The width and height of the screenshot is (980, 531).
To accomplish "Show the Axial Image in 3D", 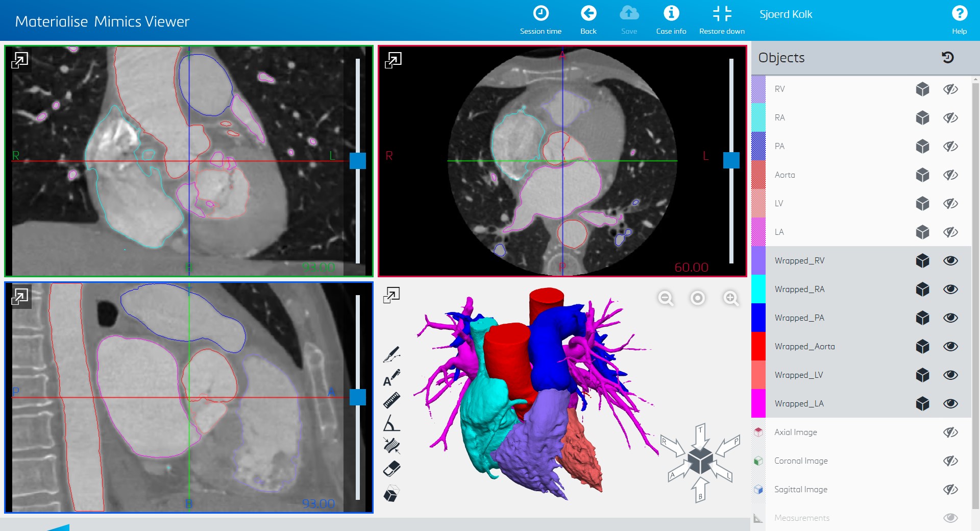I will pos(950,432).
